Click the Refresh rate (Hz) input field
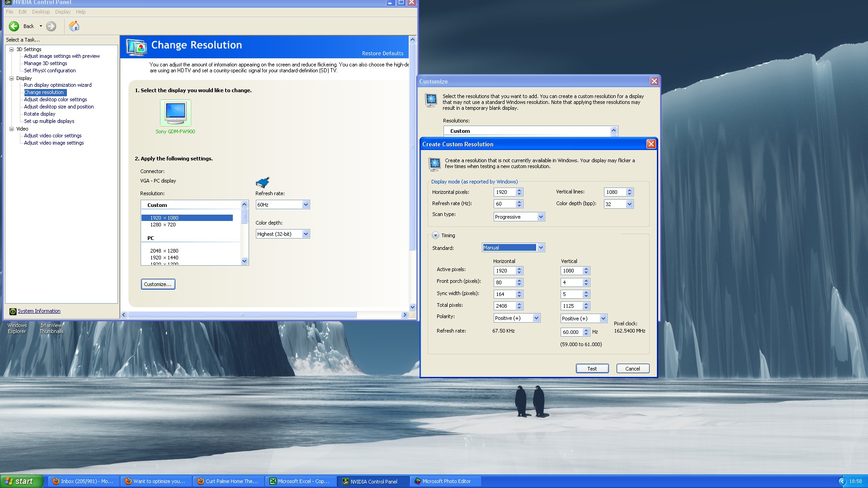 [505, 204]
